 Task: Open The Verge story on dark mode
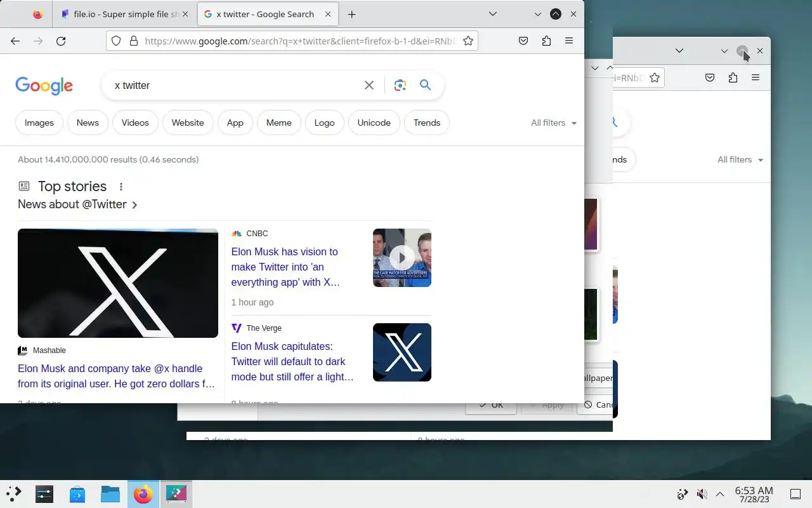(x=292, y=361)
